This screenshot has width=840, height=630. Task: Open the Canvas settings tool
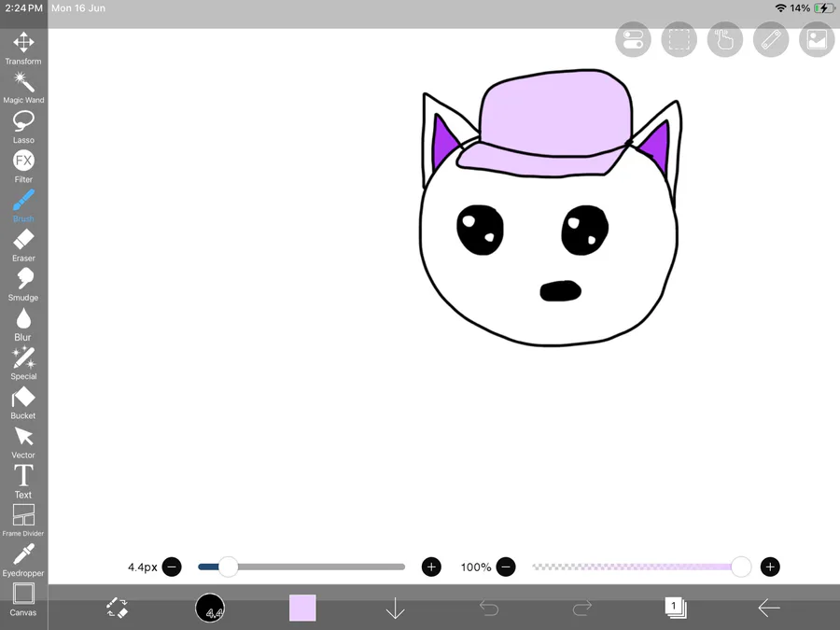[x=23, y=599]
